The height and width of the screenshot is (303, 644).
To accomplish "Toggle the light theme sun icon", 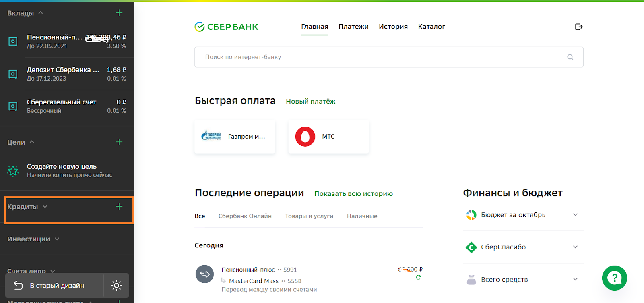I will point(117,286).
